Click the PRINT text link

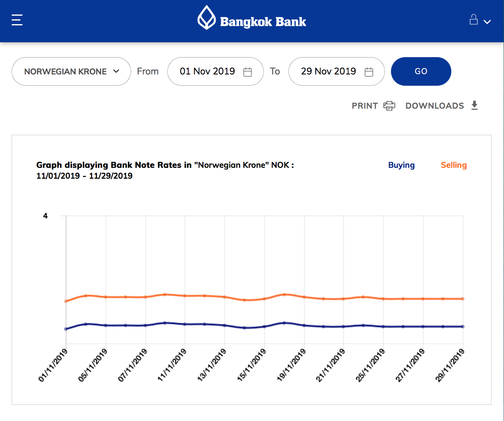(x=364, y=106)
